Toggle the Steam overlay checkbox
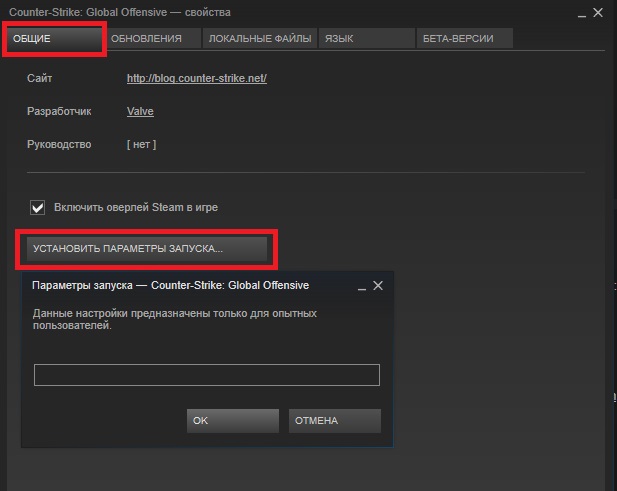This screenshot has width=617, height=491. pos(38,207)
